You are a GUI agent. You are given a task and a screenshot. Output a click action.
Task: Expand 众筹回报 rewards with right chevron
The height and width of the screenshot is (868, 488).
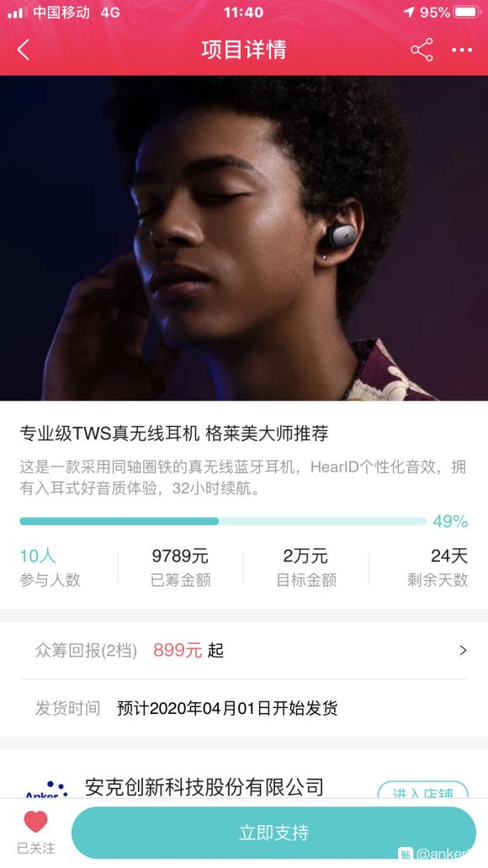463,651
